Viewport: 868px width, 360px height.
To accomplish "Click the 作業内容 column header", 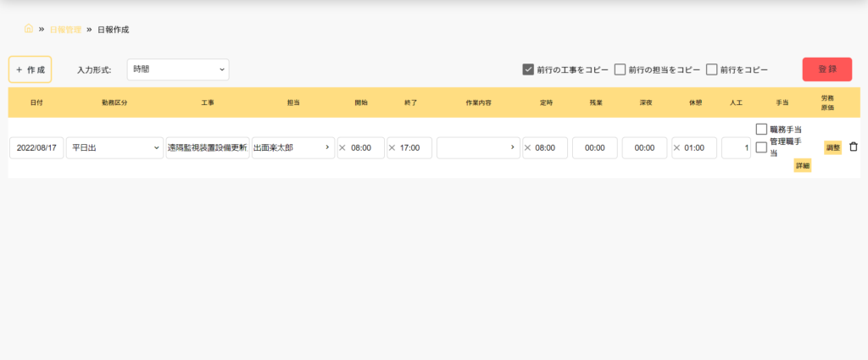I will click(x=478, y=102).
